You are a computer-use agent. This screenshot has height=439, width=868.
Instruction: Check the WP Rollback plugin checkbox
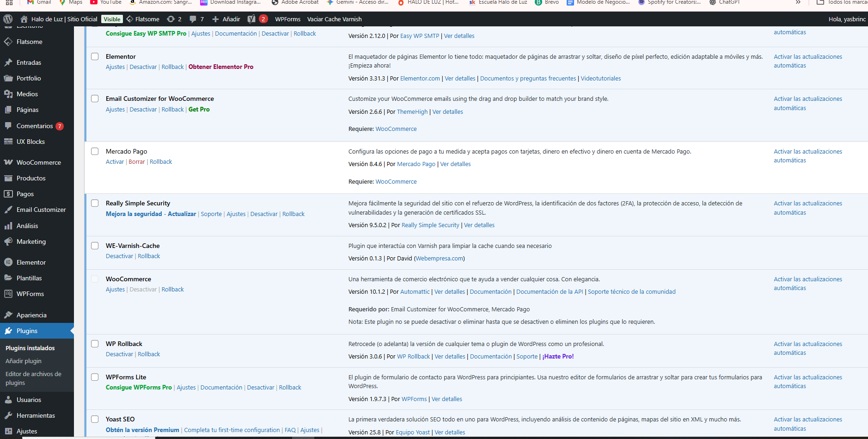pos(95,344)
